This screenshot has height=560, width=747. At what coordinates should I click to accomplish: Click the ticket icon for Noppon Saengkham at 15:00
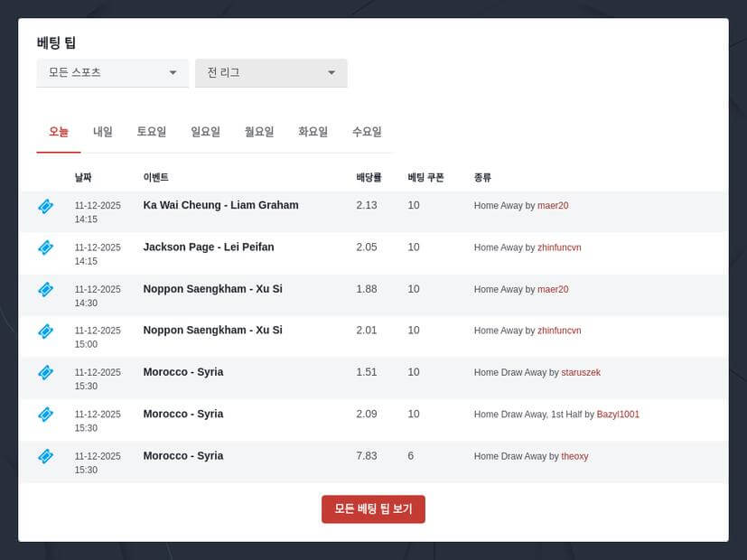[45, 331]
